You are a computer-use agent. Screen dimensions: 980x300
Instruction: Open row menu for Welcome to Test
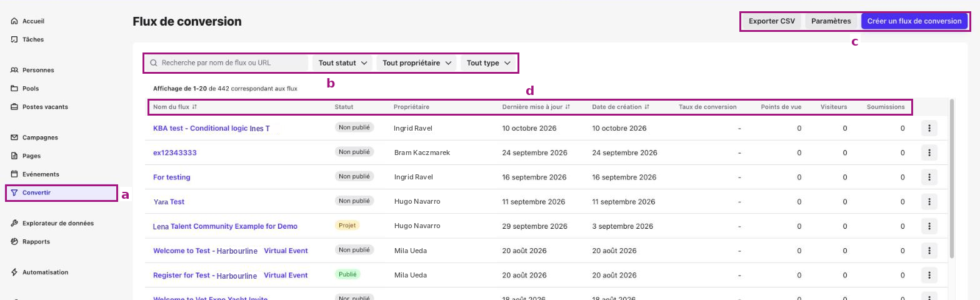[x=929, y=251]
